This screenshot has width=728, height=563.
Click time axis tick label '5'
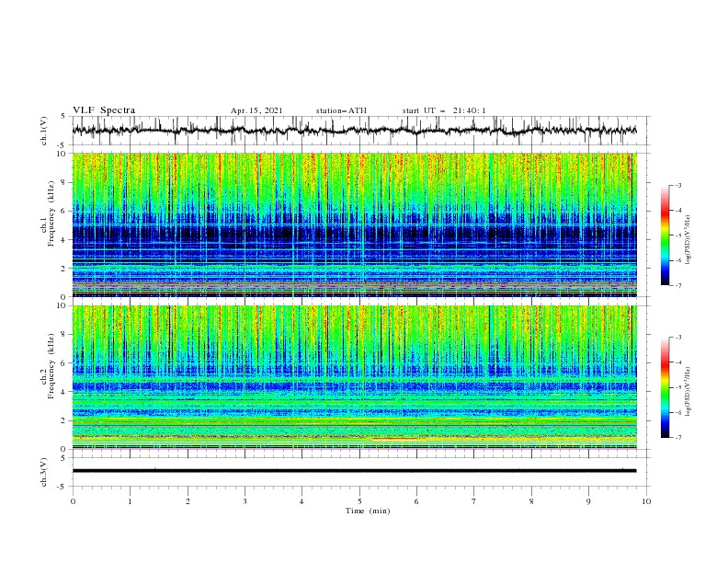pyautogui.click(x=359, y=501)
